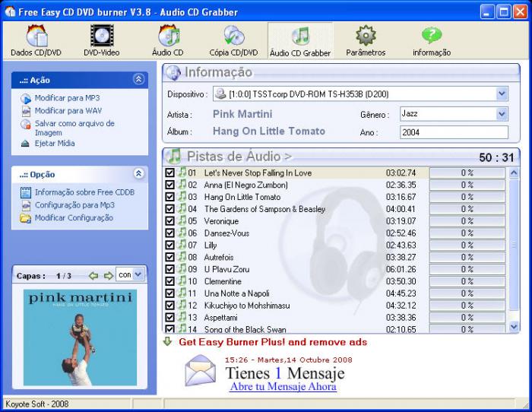The image size is (532, 412).
Task: Open the Cópia CD/DVD tool
Action: click(x=233, y=40)
